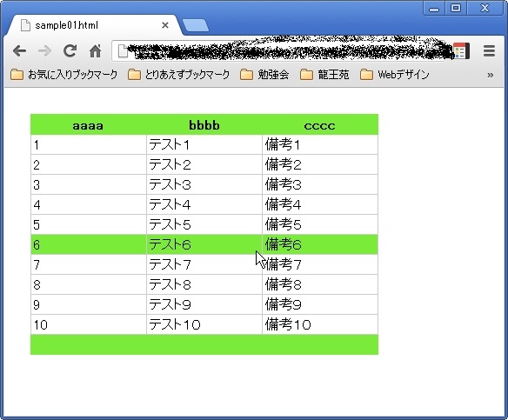Expand the bookmarks overflow chevron
The width and height of the screenshot is (508, 420).
pyautogui.click(x=491, y=75)
